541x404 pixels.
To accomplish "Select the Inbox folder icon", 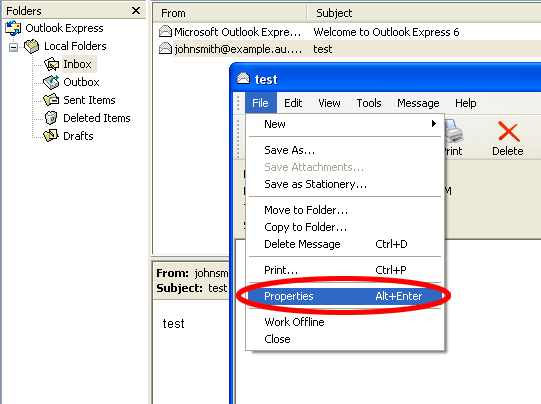I will pyautogui.click(x=51, y=64).
